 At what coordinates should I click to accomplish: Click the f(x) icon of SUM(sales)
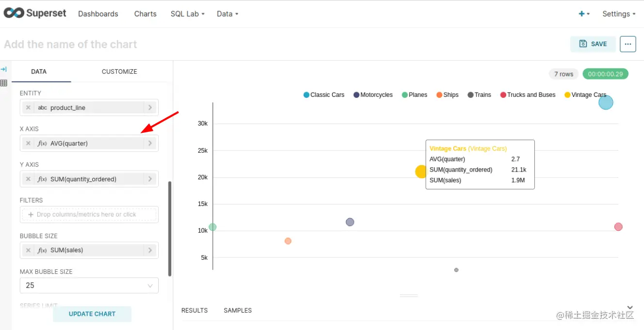click(x=42, y=251)
